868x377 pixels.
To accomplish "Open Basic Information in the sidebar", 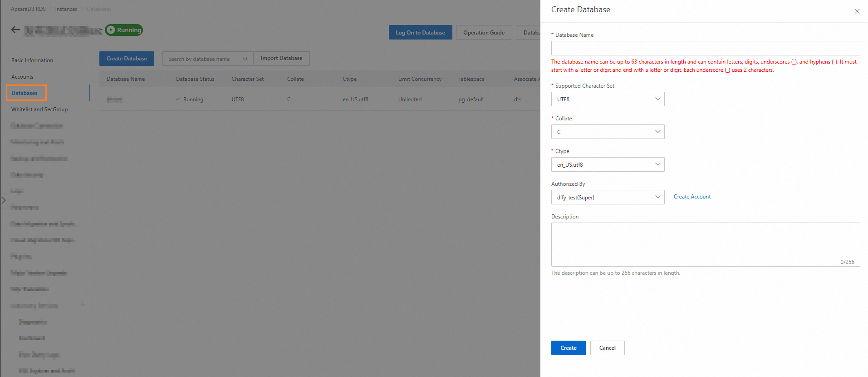I will click(x=32, y=60).
